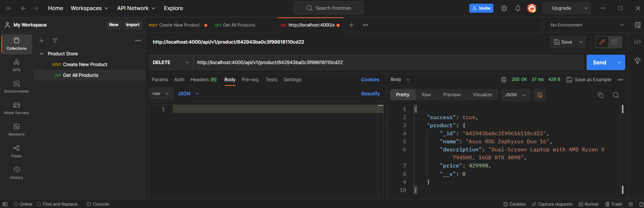This screenshot has height=208, width=644.
Task: Toggle line wrap in response viewer
Action: (x=539, y=95)
